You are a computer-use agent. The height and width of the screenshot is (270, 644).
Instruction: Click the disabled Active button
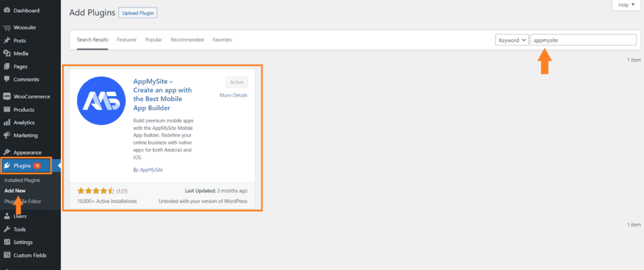(x=236, y=82)
